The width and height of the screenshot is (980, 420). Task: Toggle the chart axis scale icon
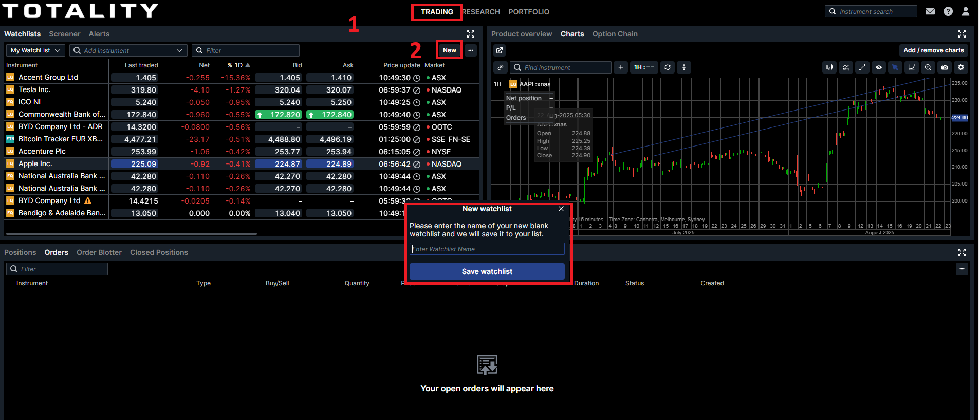912,67
